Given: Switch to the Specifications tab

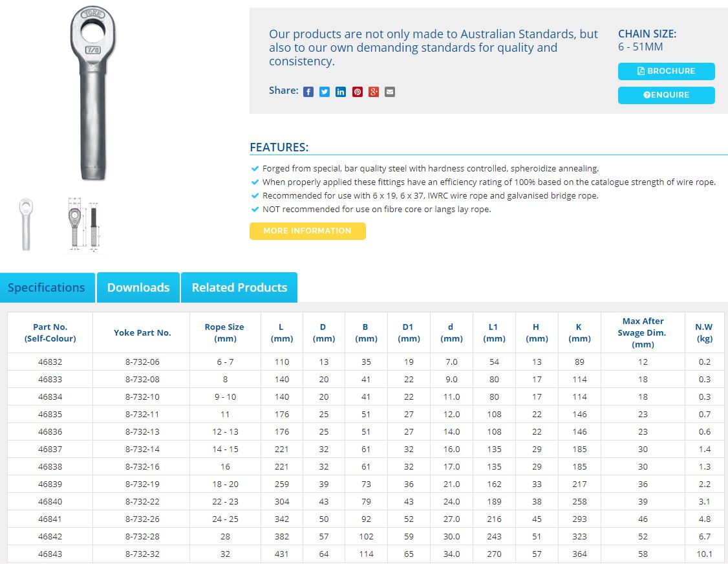Looking at the screenshot, I should pyautogui.click(x=47, y=288).
